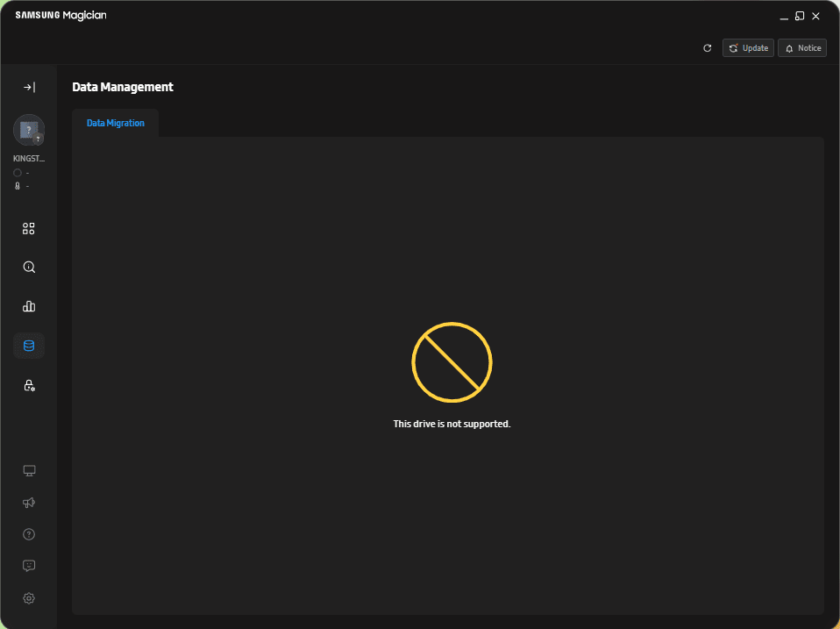Click the KINGST... drive name label
Viewport: 840px width, 629px height.
click(x=28, y=159)
